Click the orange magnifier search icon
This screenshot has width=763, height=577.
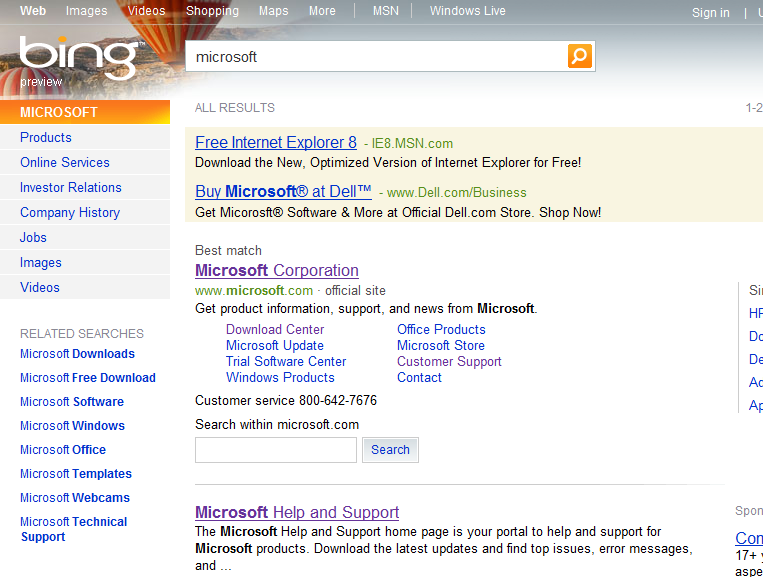[x=580, y=56]
